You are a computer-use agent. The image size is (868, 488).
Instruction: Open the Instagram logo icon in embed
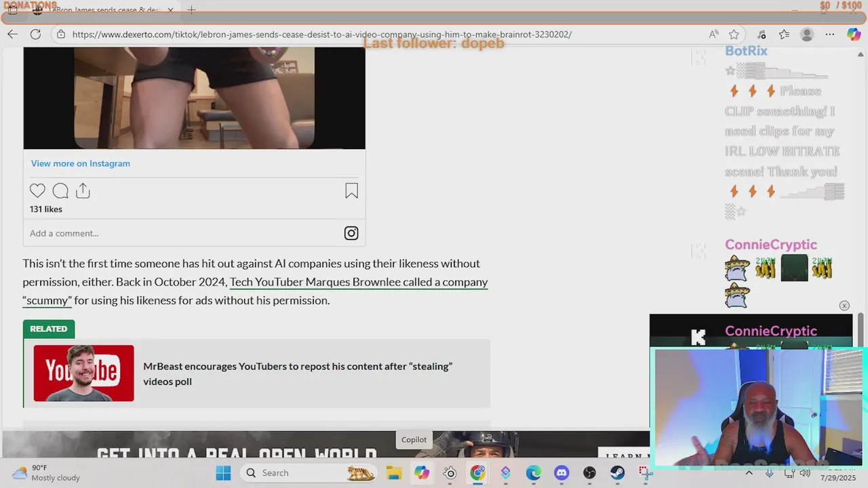click(351, 233)
